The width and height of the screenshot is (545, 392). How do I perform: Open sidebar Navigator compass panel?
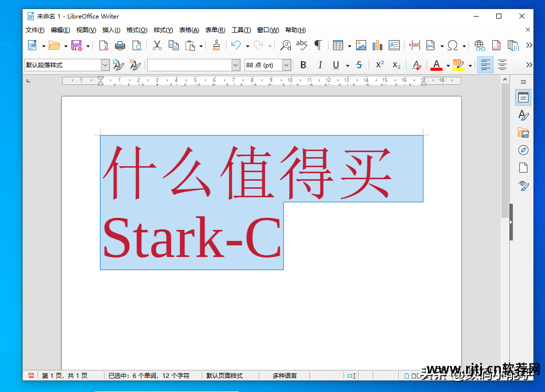(x=523, y=150)
